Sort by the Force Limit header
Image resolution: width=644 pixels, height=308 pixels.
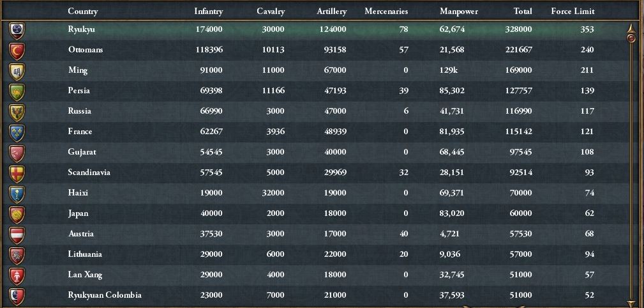point(573,11)
